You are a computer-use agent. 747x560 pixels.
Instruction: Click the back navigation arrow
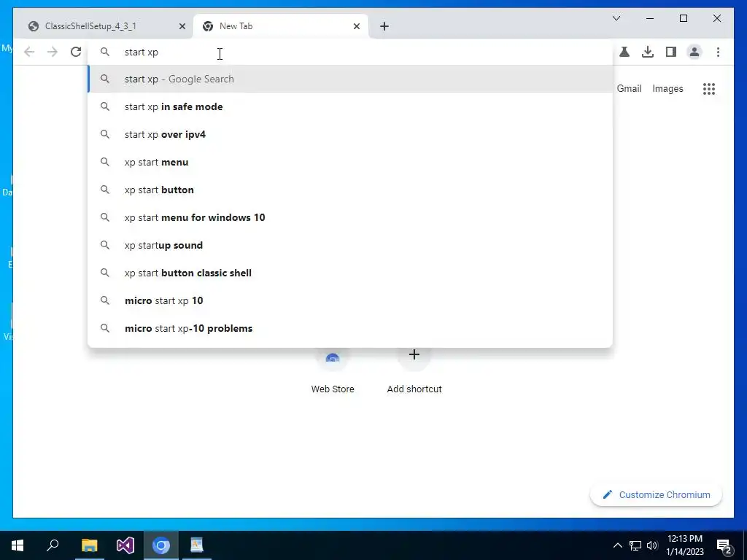tap(29, 52)
